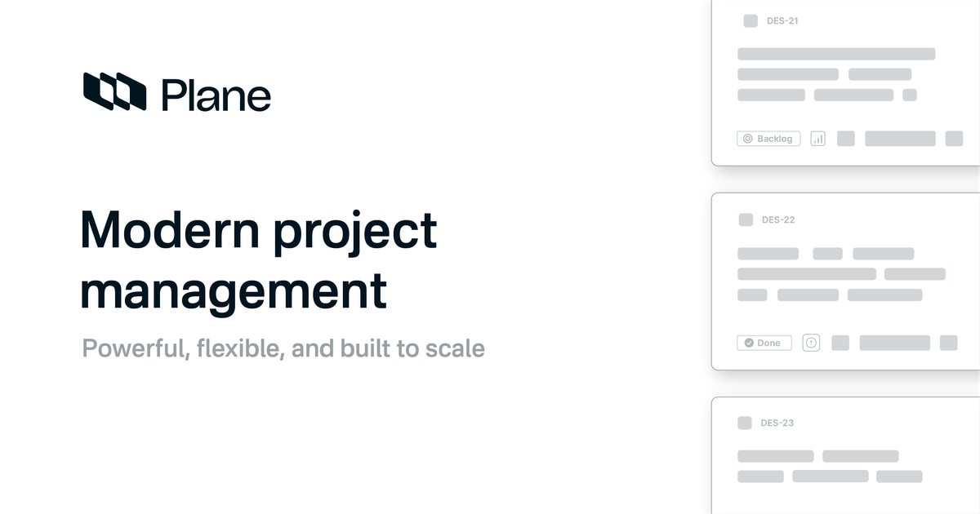
Task: Click the Plane wordmark text
Action: pyautogui.click(x=216, y=95)
